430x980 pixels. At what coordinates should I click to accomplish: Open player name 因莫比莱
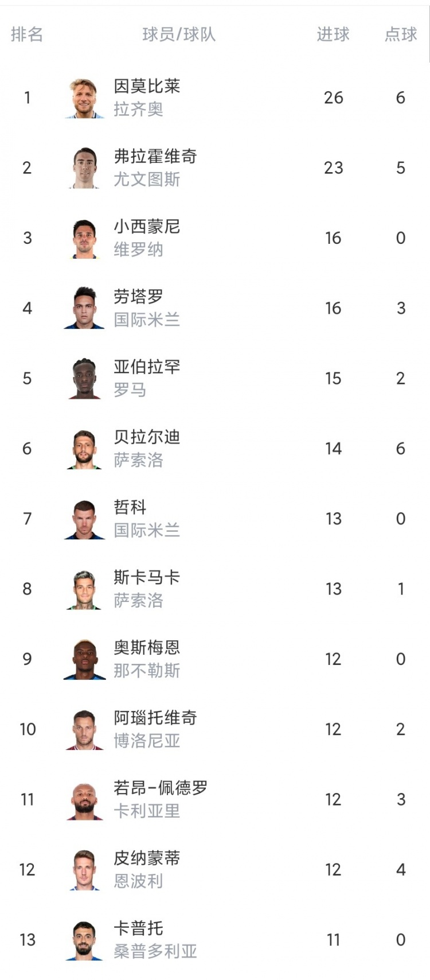(147, 86)
